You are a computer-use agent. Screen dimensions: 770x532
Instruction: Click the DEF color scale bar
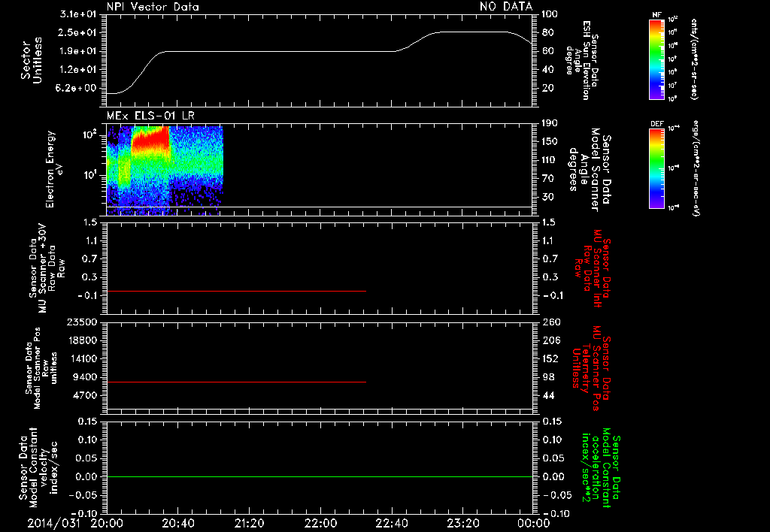pyautogui.click(x=656, y=168)
